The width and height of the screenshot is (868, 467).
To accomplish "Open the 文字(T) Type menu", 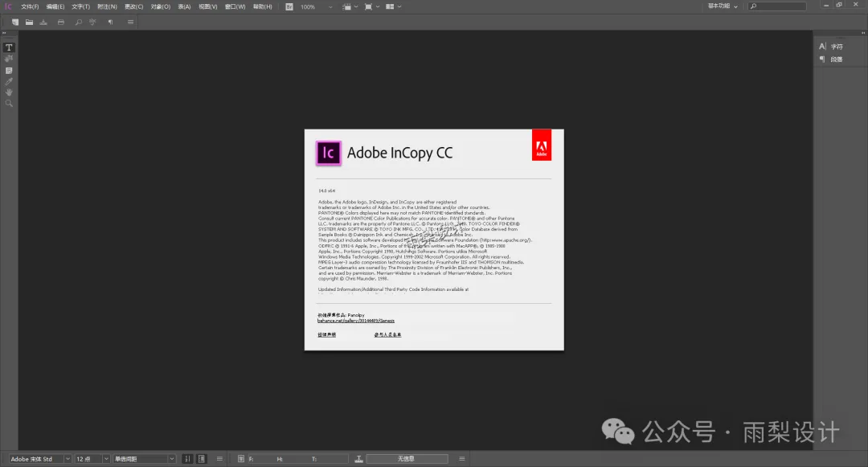I will point(81,6).
